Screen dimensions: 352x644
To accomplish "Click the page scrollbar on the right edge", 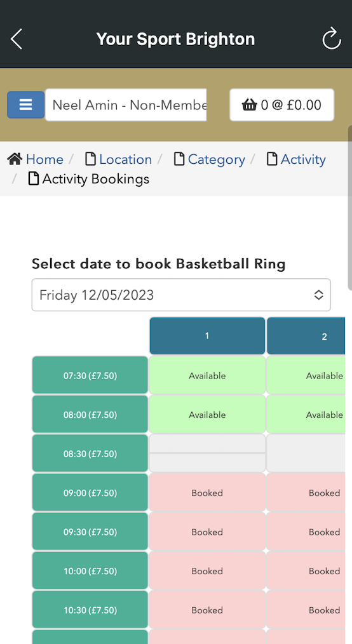I will pos(349,208).
